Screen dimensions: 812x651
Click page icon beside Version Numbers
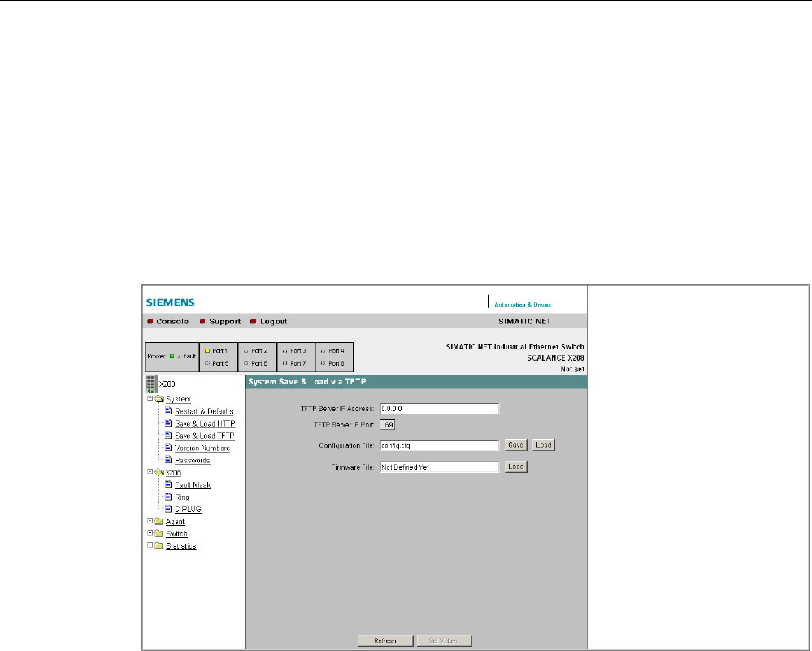(x=168, y=448)
